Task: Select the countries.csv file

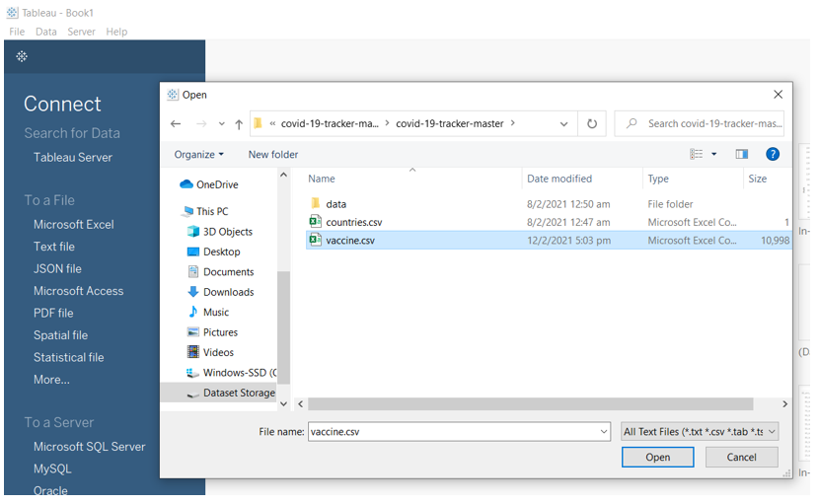Action: [x=353, y=222]
